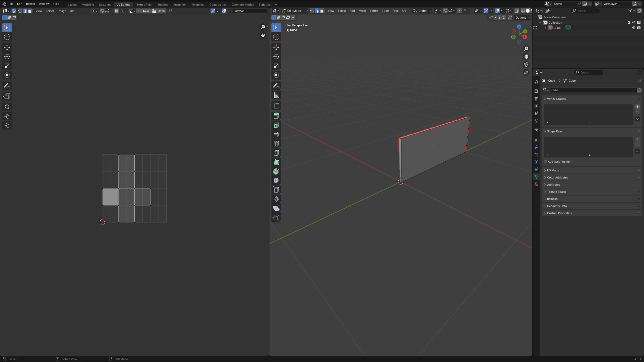Click the Open image button
The height and width of the screenshot is (362, 644).
[x=159, y=11]
